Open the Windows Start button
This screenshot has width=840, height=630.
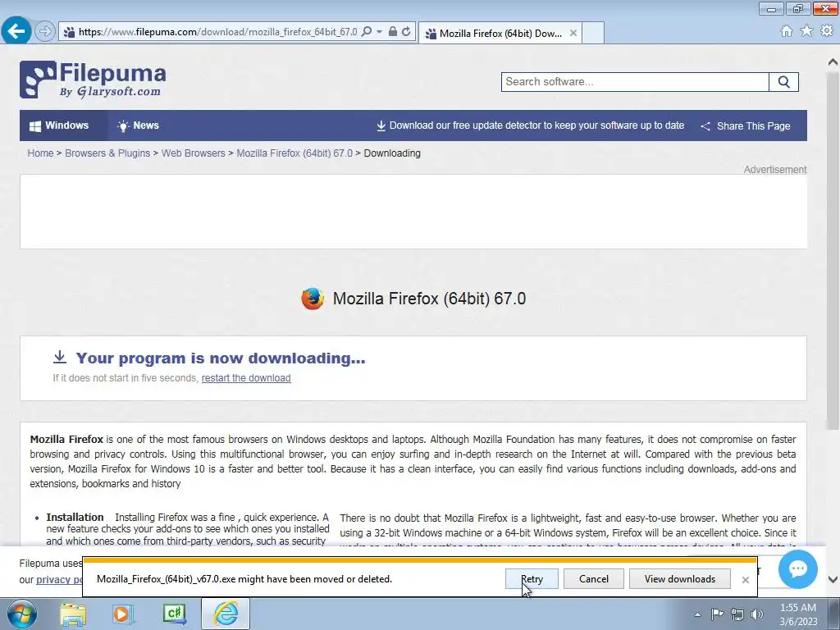click(22, 614)
